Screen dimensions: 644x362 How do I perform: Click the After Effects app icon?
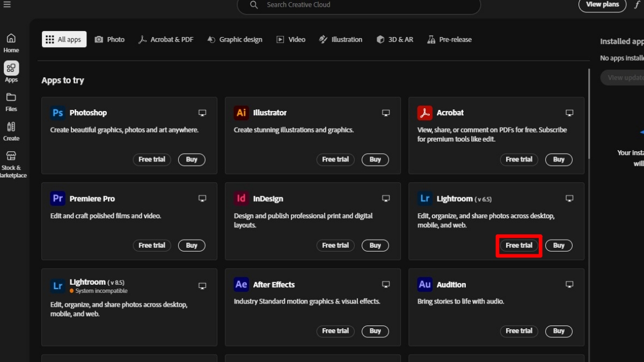pos(241,284)
